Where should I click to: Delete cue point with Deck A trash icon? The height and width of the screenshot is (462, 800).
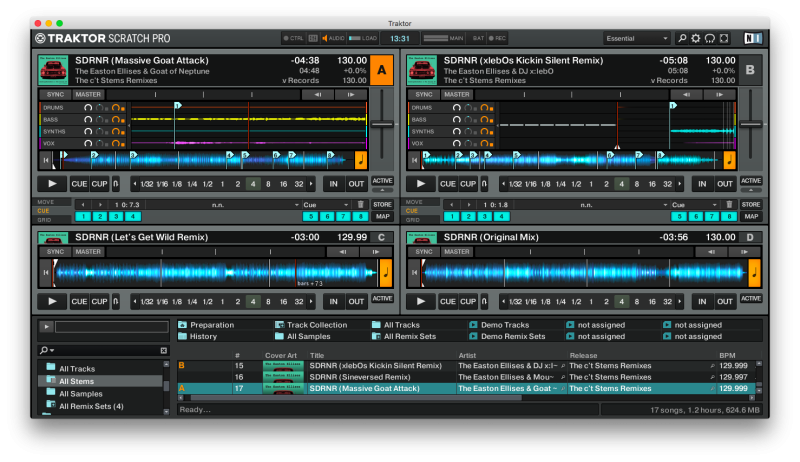click(x=361, y=204)
